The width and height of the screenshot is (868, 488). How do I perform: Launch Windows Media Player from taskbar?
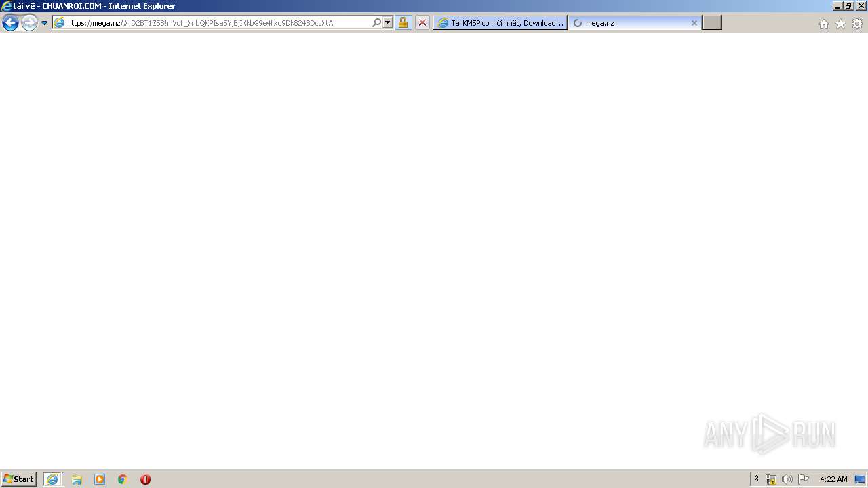(x=100, y=479)
